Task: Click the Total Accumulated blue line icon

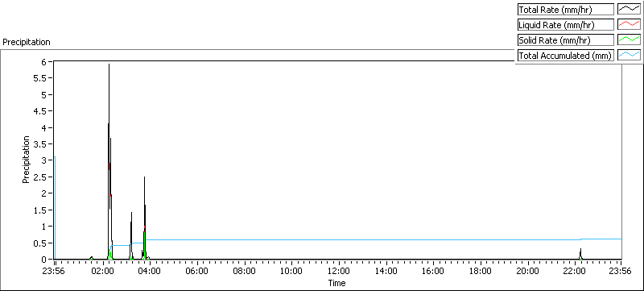Action: point(630,55)
